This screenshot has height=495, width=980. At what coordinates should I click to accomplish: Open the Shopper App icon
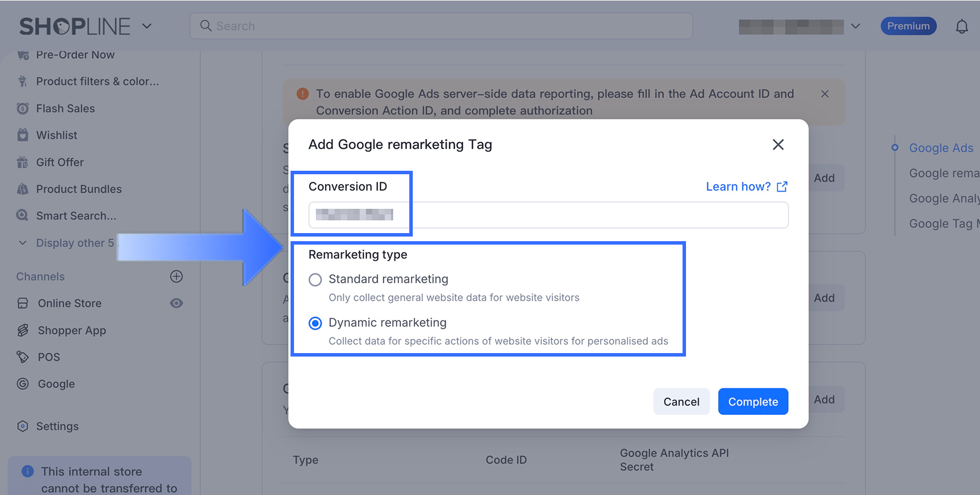(23, 330)
